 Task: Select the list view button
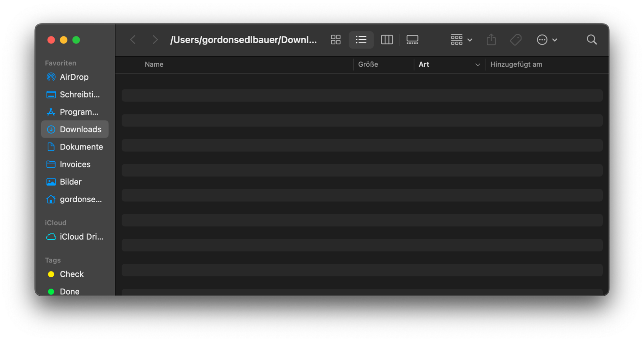[361, 40]
